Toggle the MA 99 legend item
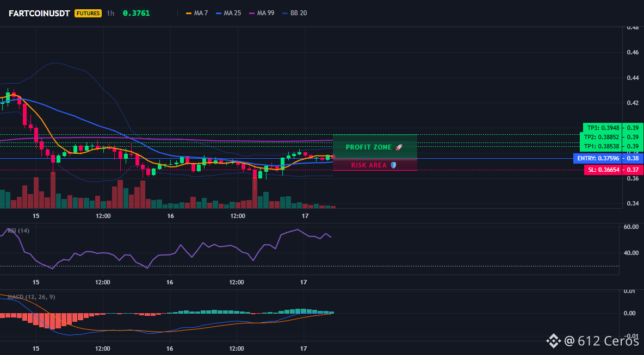Image resolution: width=644 pixels, height=355 pixels. (262, 13)
